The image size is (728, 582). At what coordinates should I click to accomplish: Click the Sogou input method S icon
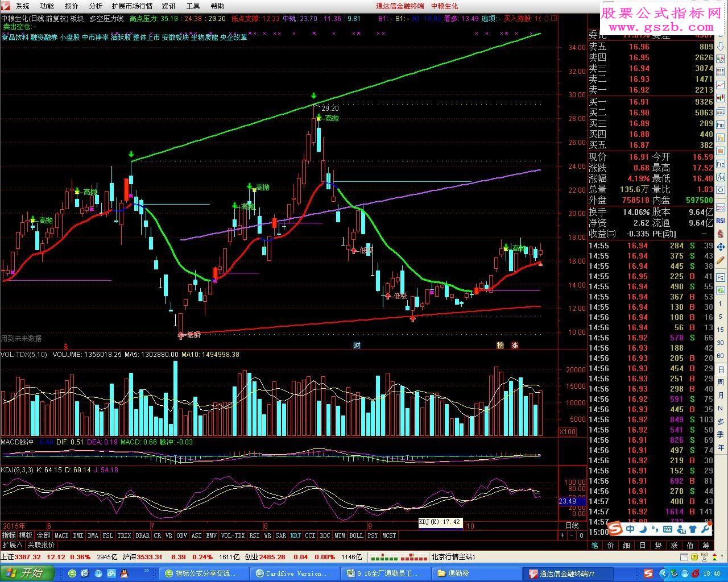[615, 529]
